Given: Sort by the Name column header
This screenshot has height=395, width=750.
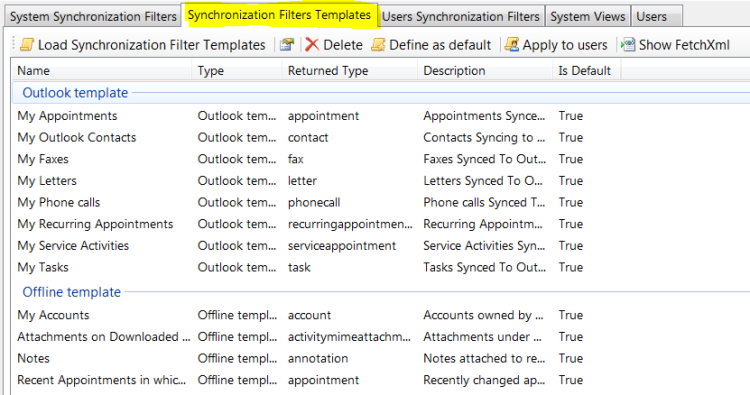Looking at the screenshot, I should tap(101, 70).
